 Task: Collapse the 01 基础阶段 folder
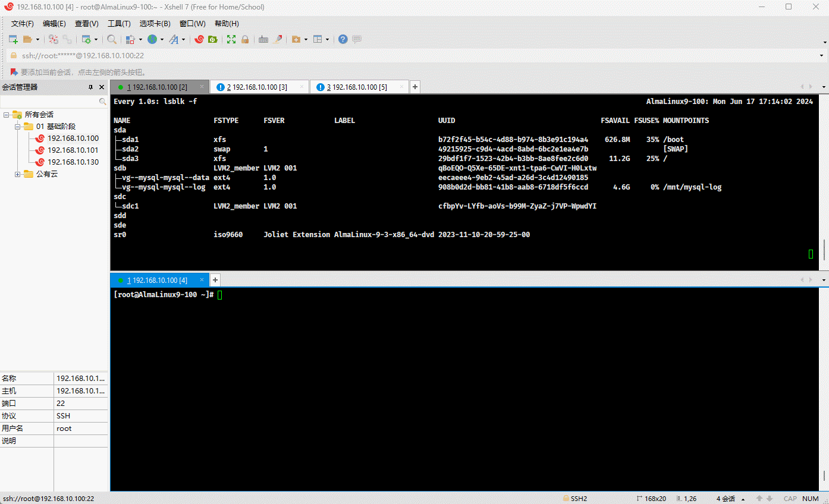coord(18,127)
